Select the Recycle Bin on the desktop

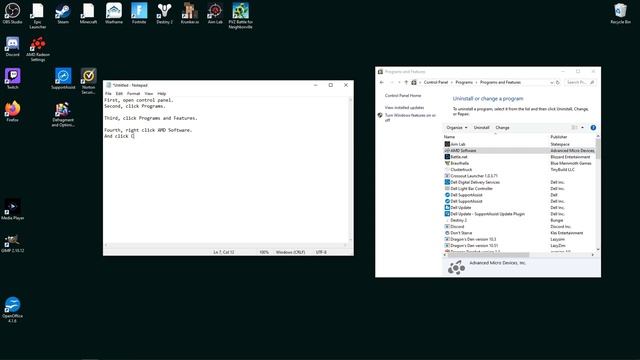click(620, 13)
